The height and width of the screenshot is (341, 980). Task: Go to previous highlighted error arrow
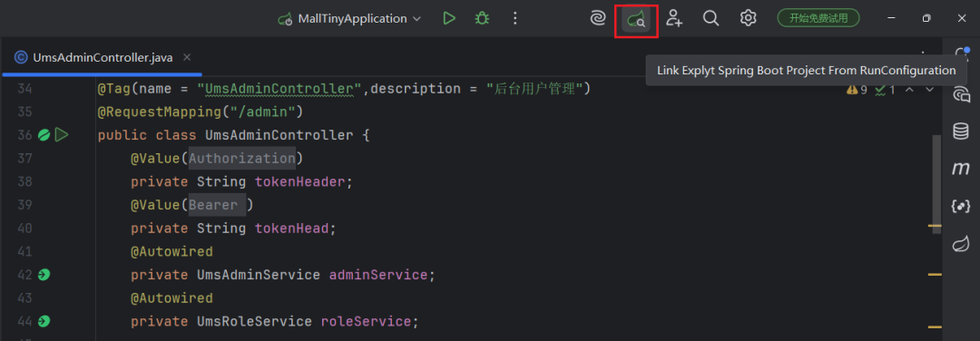[x=910, y=90]
